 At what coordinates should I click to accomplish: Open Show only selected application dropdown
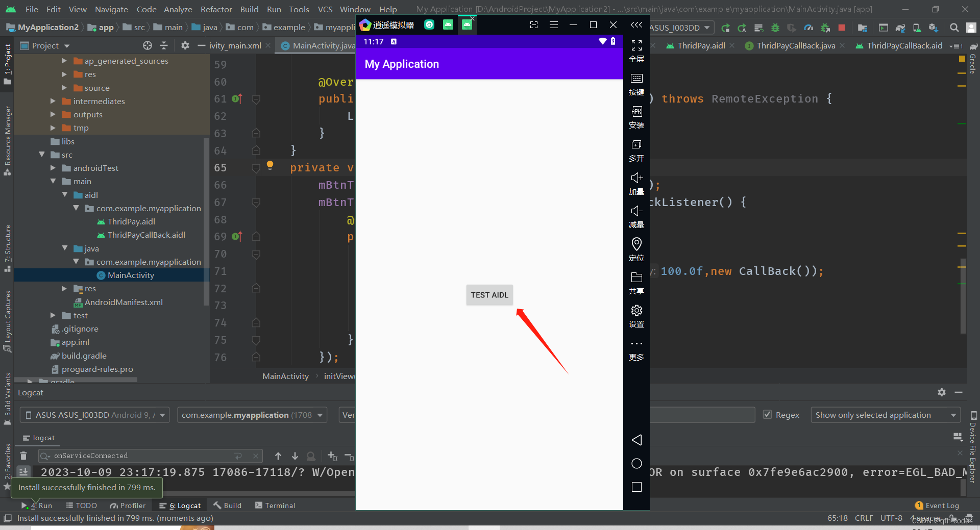coord(886,415)
